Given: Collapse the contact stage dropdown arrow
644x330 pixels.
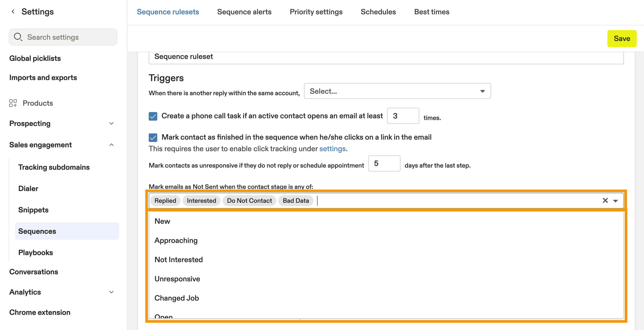Looking at the screenshot, I should click(616, 201).
